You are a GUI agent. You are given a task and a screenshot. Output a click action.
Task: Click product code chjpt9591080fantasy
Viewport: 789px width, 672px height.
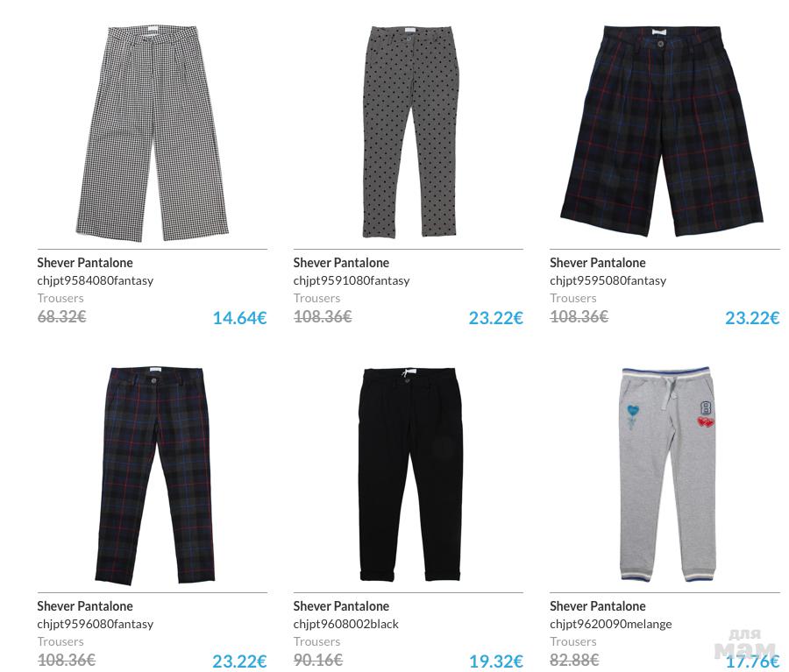pos(352,280)
